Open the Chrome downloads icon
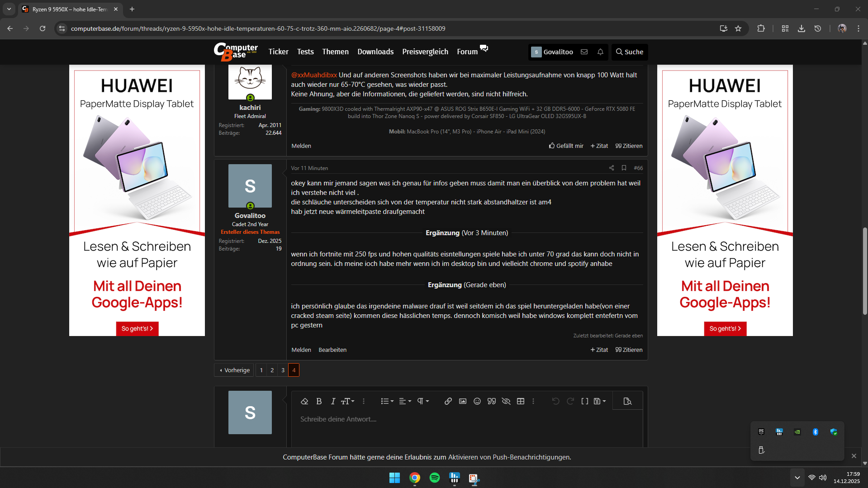The image size is (868, 488). (801, 28)
